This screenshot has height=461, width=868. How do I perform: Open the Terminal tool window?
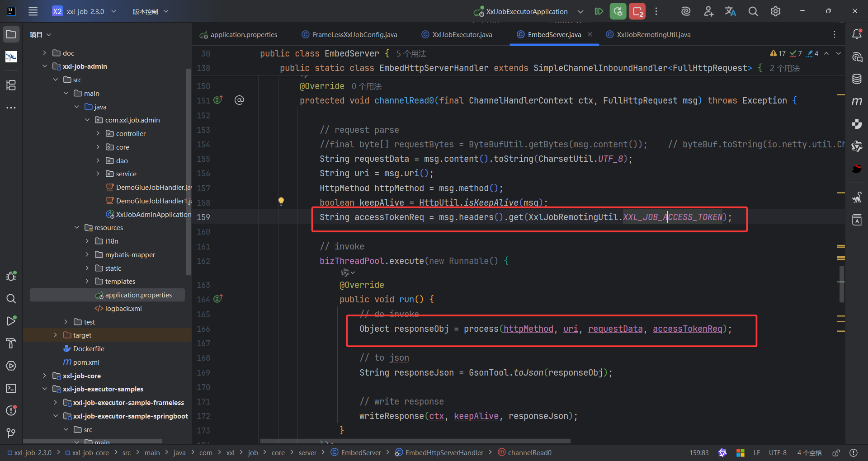point(11,388)
